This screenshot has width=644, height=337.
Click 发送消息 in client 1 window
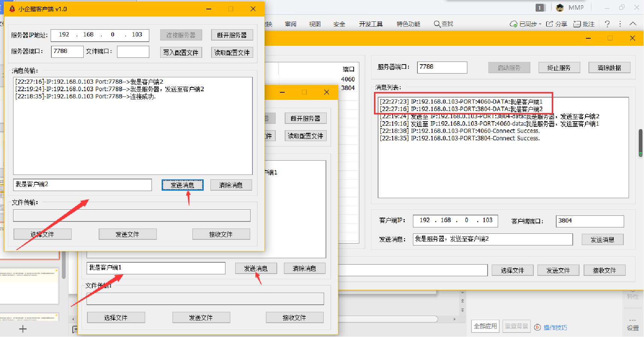point(256,268)
